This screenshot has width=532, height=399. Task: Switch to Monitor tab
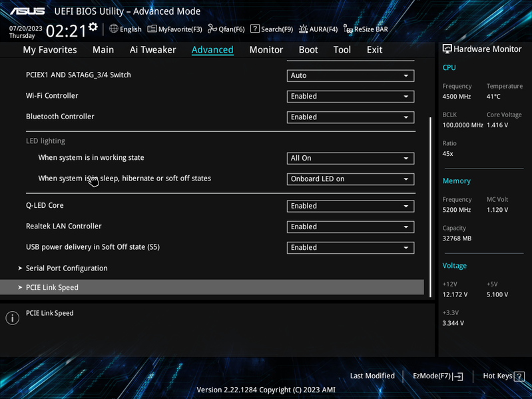coord(266,50)
